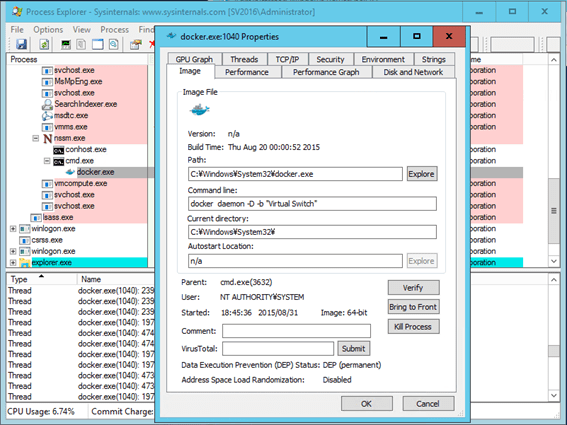Switch to the Performance Graph tab
This screenshot has width=567, height=425.
tap(326, 72)
